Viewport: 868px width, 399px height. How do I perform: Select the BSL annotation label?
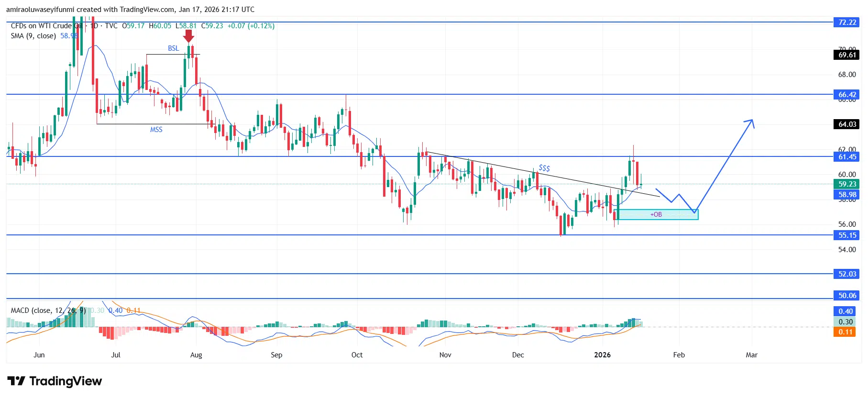173,48
